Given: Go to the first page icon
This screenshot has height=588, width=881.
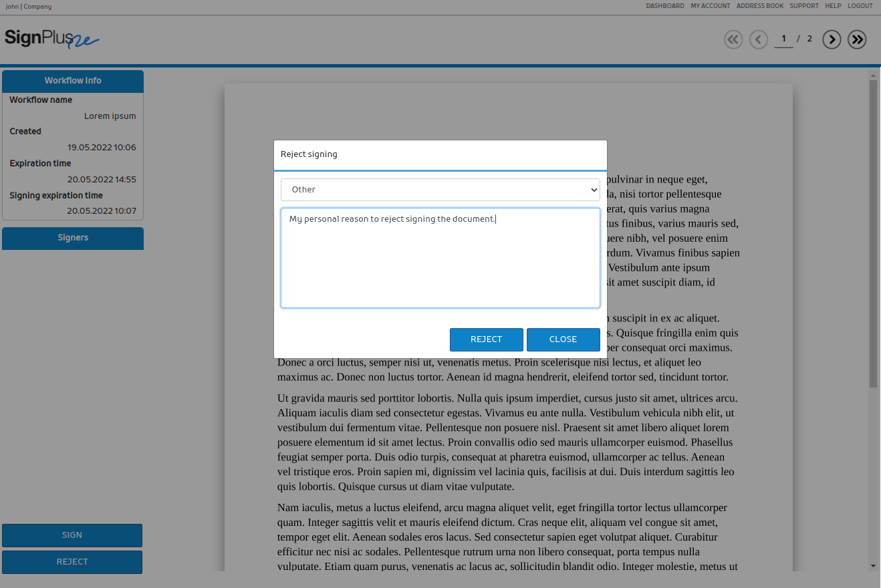Looking at the screenshot, I should [733, 39].
